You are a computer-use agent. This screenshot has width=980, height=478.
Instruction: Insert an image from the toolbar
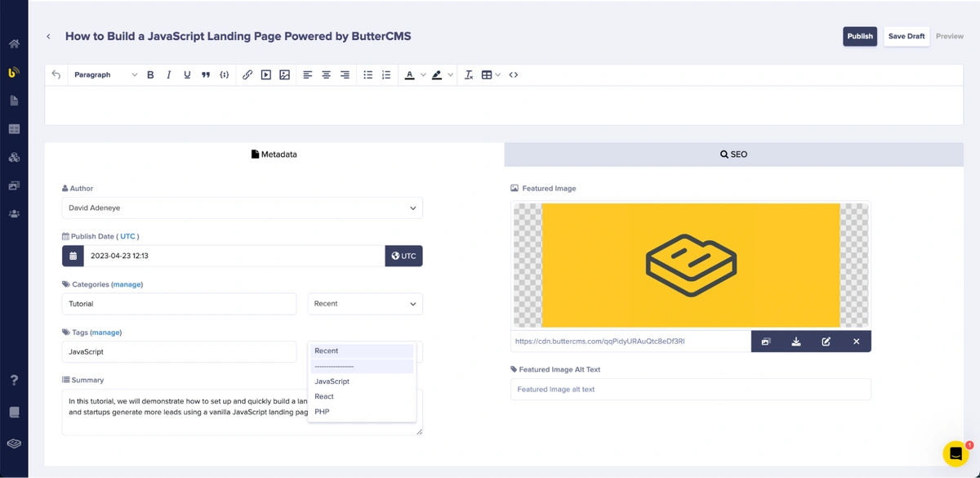(284, 74)
